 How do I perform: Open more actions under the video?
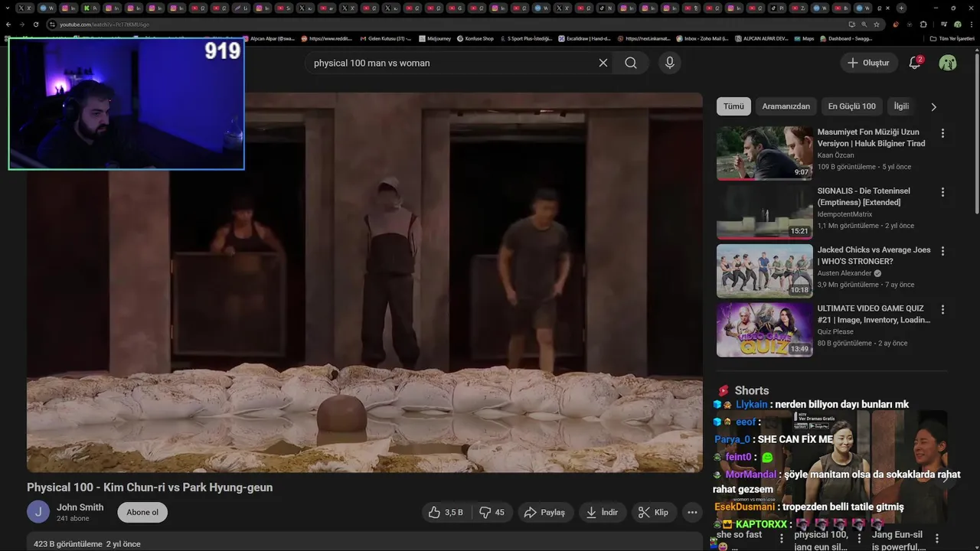point(693,513)
